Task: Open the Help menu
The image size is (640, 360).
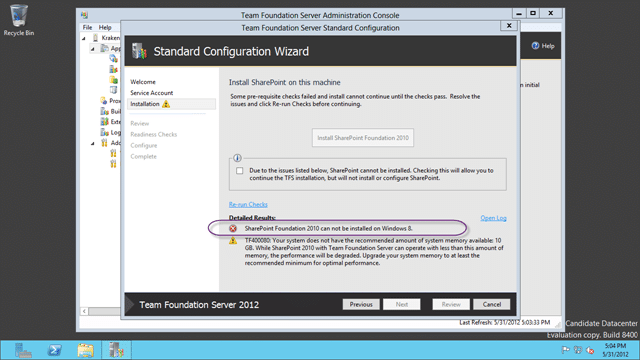Action: point(105,27)
